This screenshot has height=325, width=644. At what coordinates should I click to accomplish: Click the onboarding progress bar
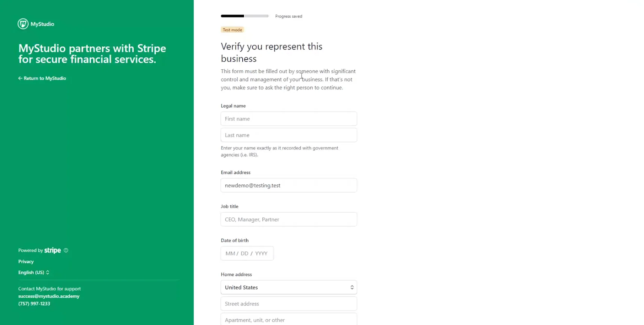click(245, 16)
